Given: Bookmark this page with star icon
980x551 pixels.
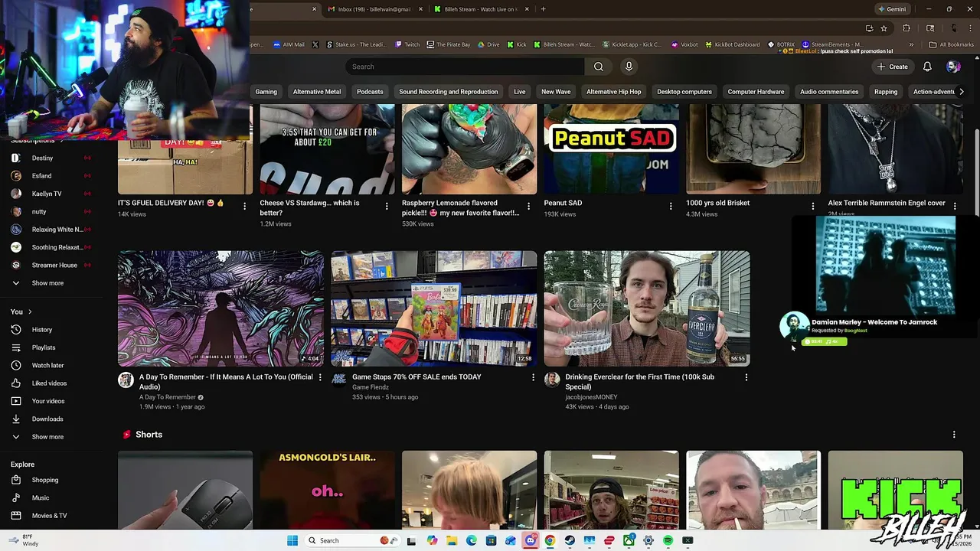Looking at the screenshot, I should click(884, 28).
